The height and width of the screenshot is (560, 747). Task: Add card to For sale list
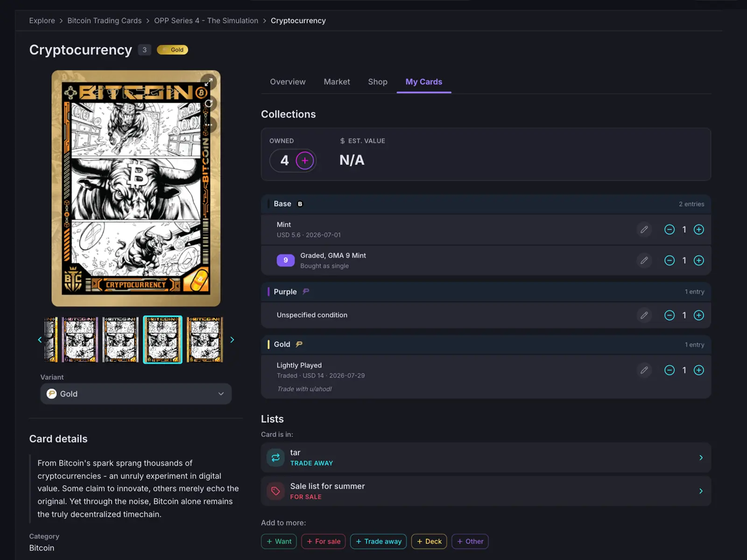(324, 541)
